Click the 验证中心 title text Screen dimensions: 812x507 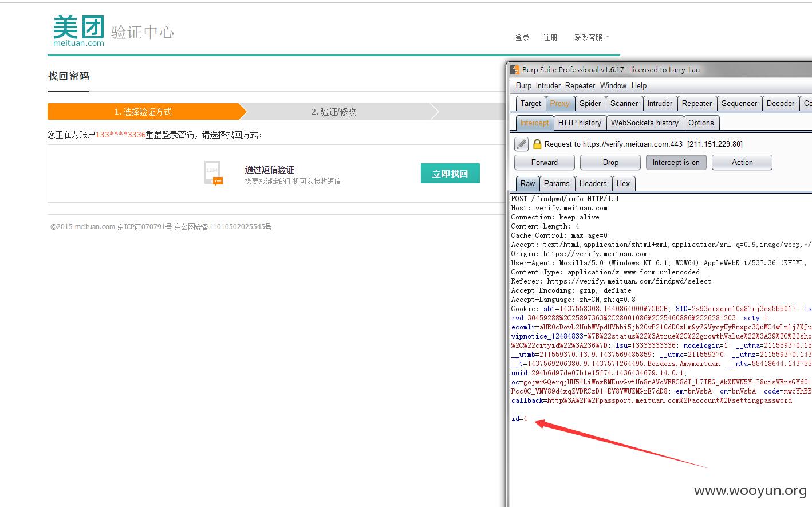pyautogui.click(x=143, y=32)
